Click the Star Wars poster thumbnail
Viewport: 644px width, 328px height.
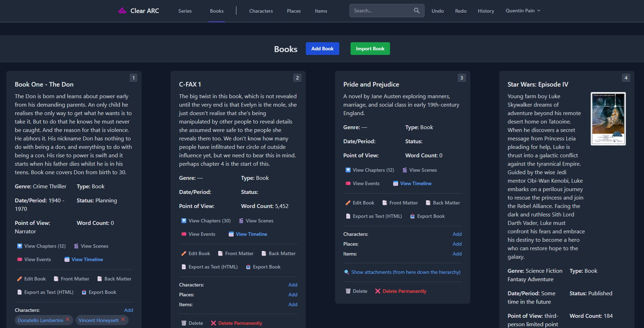click(x=608, y=119)
